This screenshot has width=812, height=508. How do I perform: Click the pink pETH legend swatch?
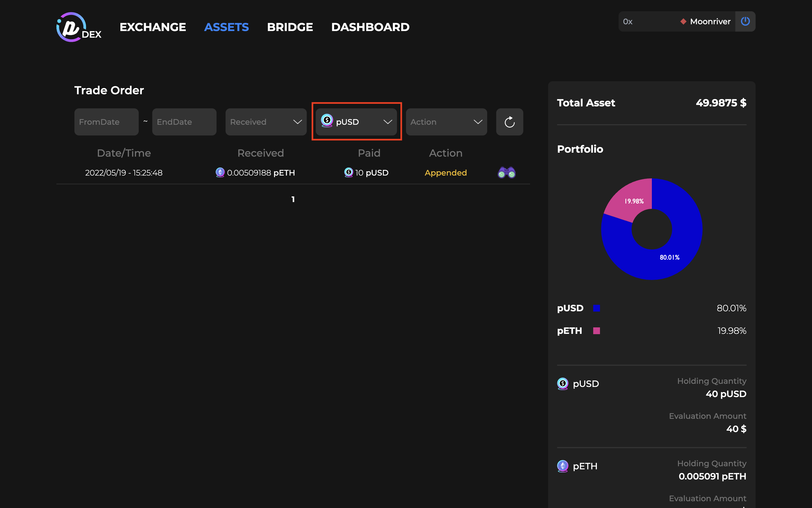coord(596,330)
